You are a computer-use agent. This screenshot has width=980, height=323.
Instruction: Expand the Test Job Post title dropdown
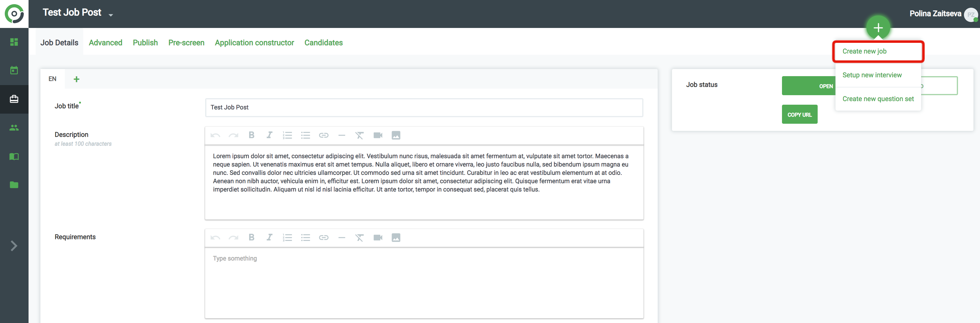(111, 15)
